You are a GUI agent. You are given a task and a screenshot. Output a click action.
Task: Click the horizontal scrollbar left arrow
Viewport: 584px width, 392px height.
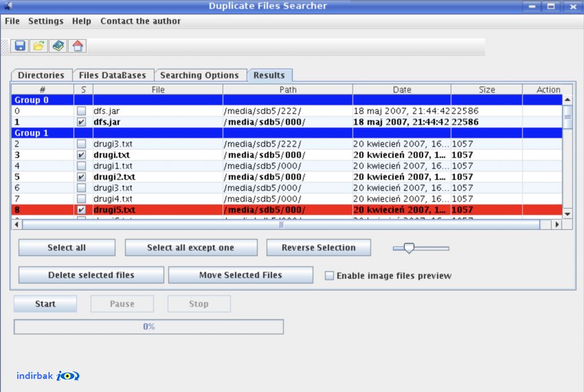pyautogui.click(x=17, y=224)
